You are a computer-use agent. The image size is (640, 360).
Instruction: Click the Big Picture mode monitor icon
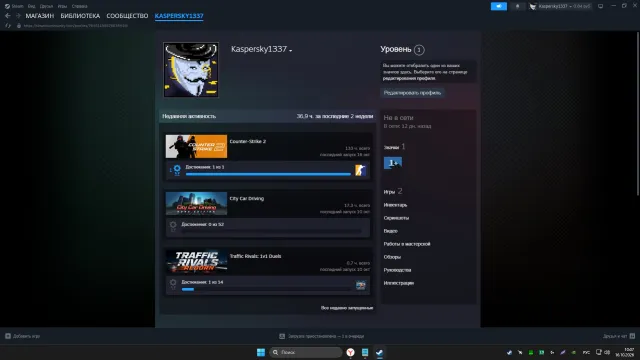(x=600, y=6)
